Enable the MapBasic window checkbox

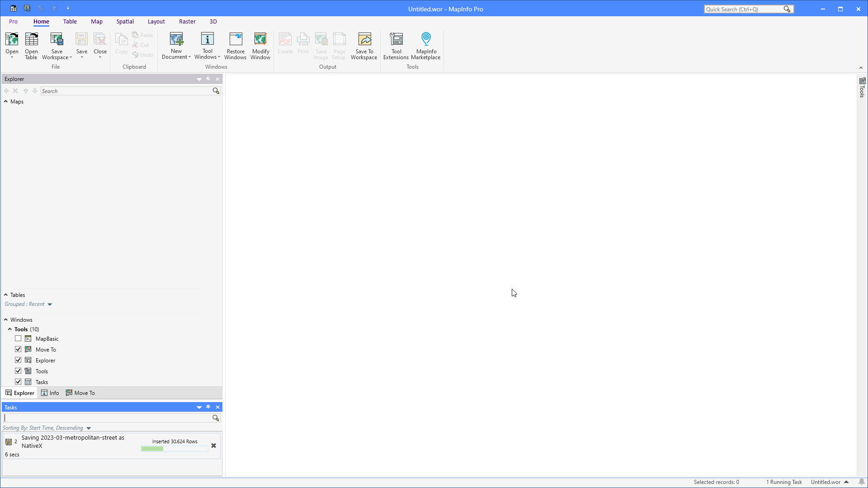18,338
